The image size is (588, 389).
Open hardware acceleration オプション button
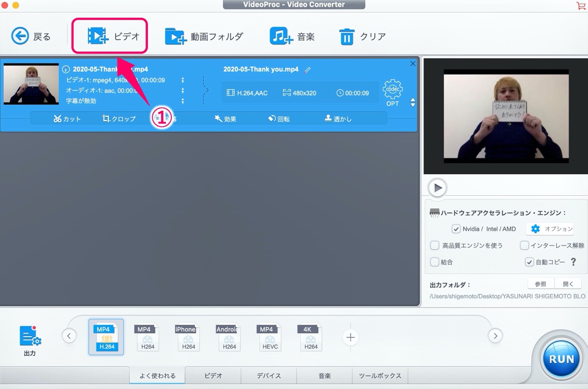[x=550, y=229]
